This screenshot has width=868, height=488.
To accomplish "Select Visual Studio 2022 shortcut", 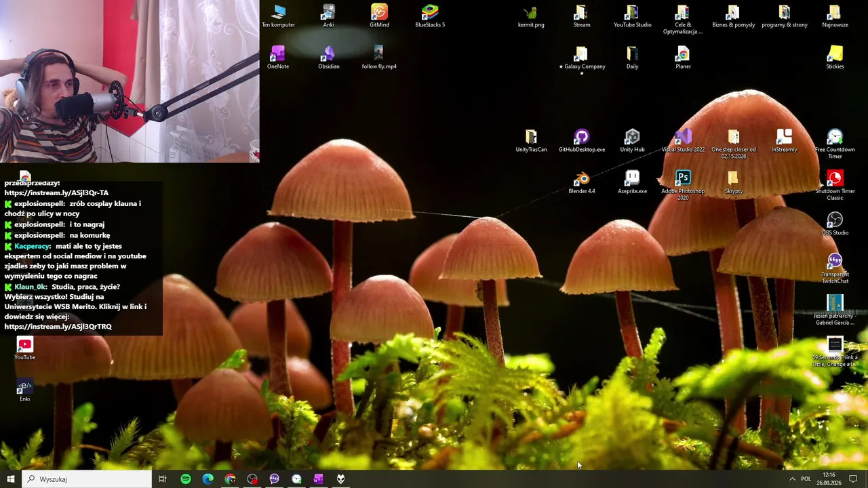I will pyautogui.click(x=683, y=141).
